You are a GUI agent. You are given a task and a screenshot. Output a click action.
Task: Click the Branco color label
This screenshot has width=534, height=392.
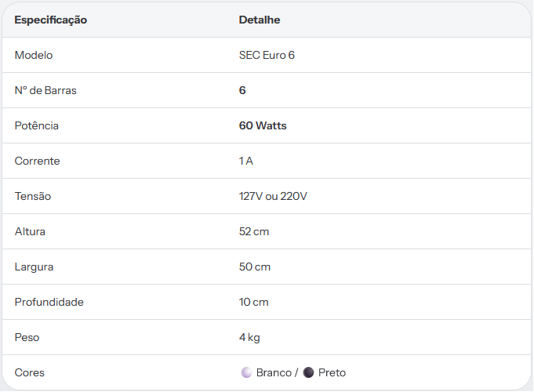pos(274,372)
